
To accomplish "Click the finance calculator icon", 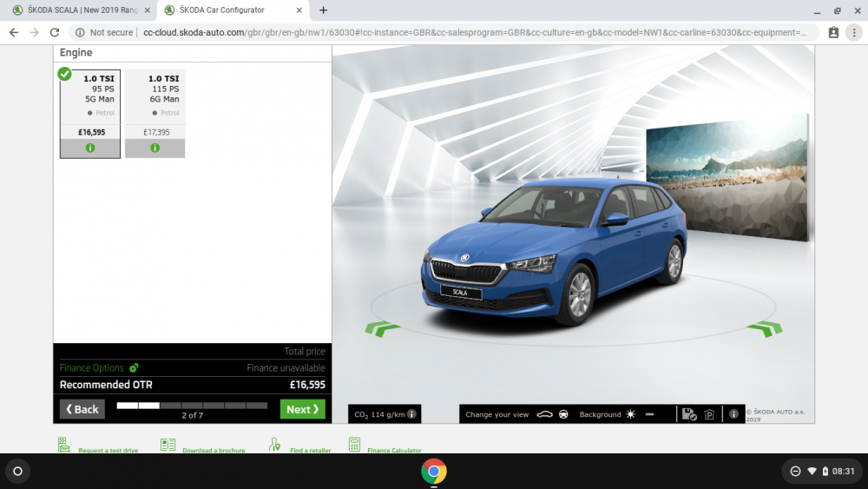I will coord(355,444).
